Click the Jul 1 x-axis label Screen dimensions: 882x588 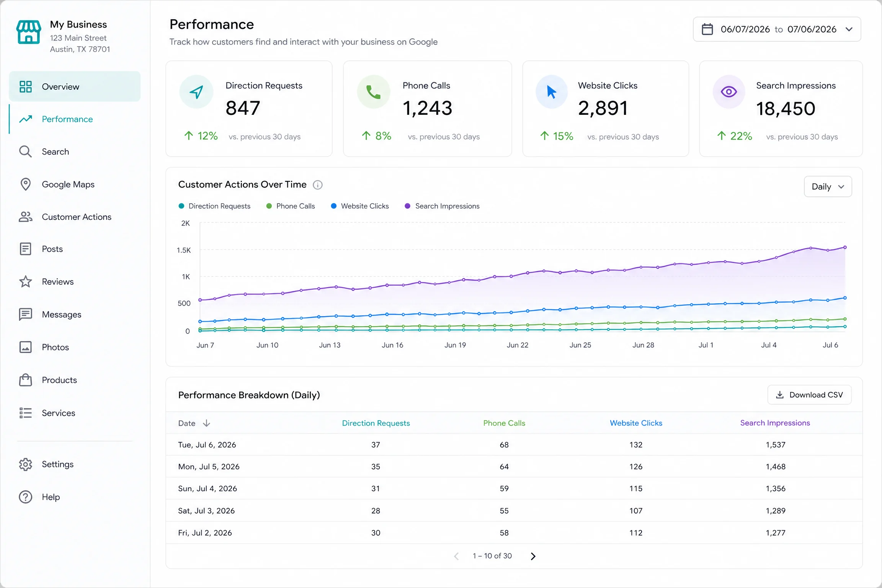coord(706,345)
